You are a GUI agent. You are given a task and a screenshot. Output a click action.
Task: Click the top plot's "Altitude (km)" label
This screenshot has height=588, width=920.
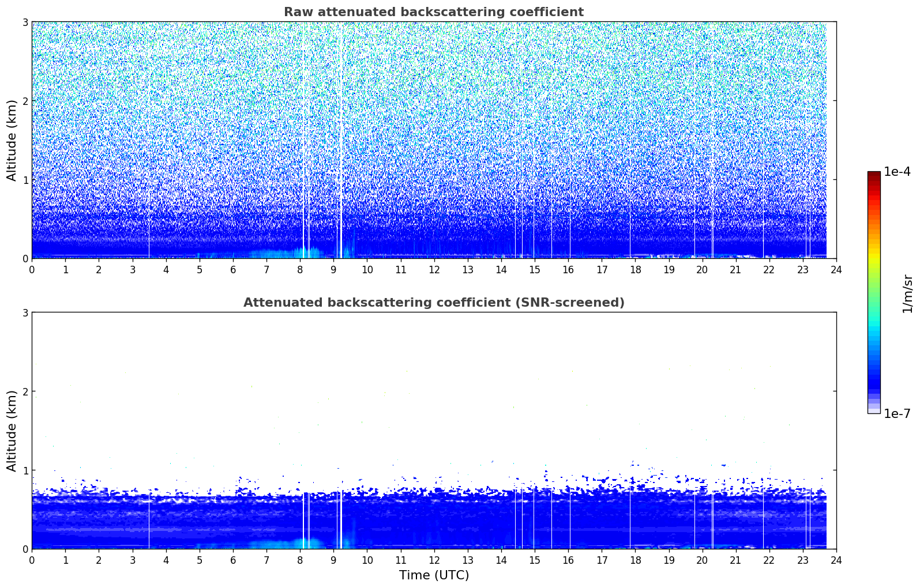(x=12, y=140)
